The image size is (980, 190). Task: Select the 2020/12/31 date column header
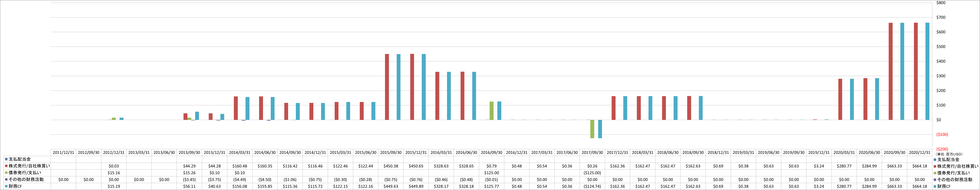point(920,152)
